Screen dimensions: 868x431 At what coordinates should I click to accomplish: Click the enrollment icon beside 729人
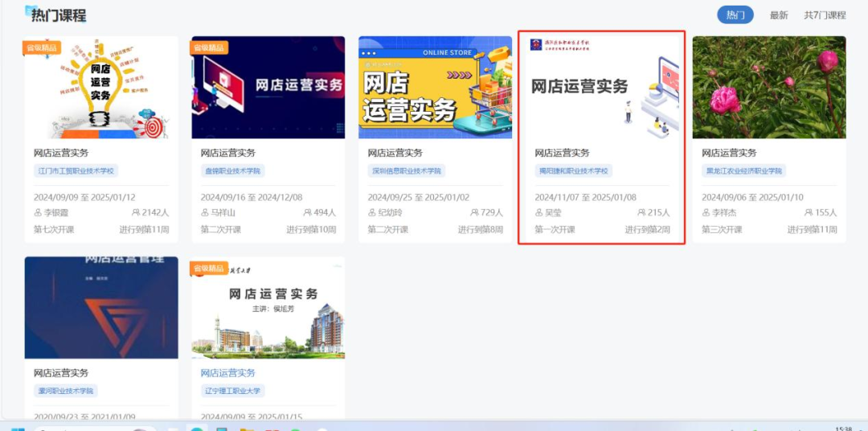coord(474,213)
